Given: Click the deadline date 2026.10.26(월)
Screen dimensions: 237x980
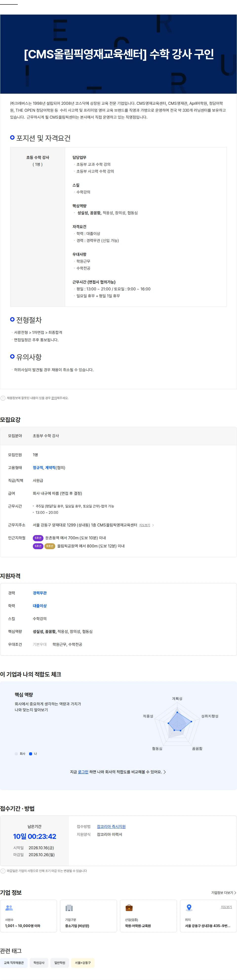Looking at the screenshot, I should pyautogui.click(x=41, y=854).
